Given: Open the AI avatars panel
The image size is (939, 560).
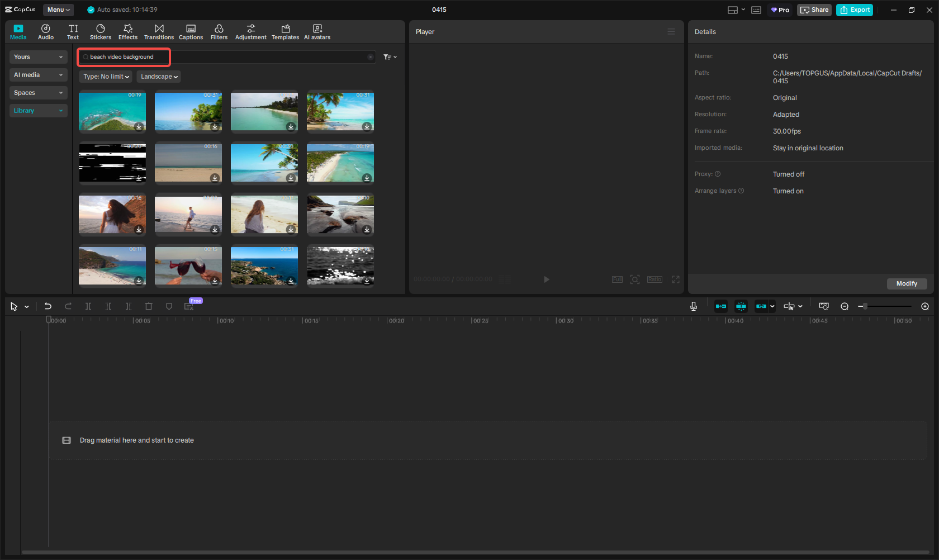Looking at the screenshot, I should (x=317, y=32).
